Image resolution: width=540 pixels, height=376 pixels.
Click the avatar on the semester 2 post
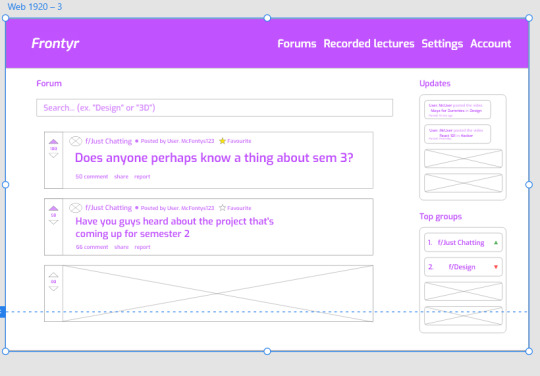coord(75,208)
